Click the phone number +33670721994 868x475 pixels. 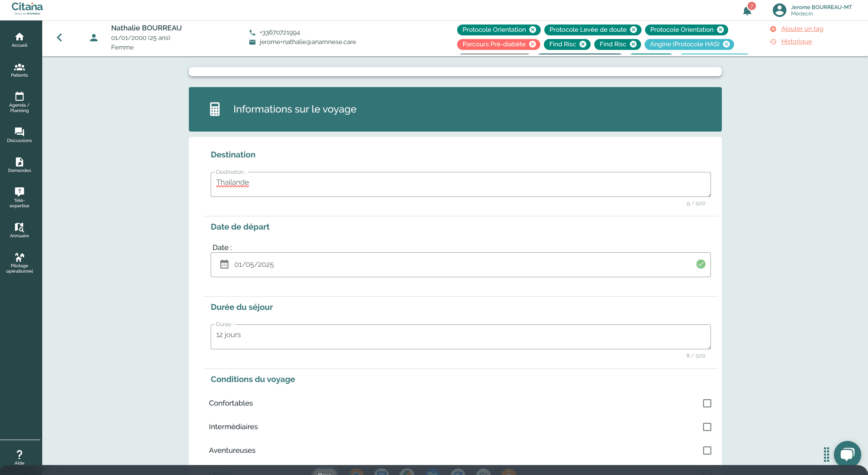point(280,33)
